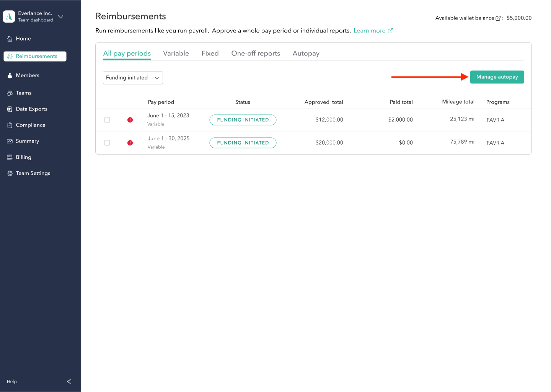This screenshot has width=551, height=392.
Task: Click the Everlance company logo
Action: (x=9, y=16)
